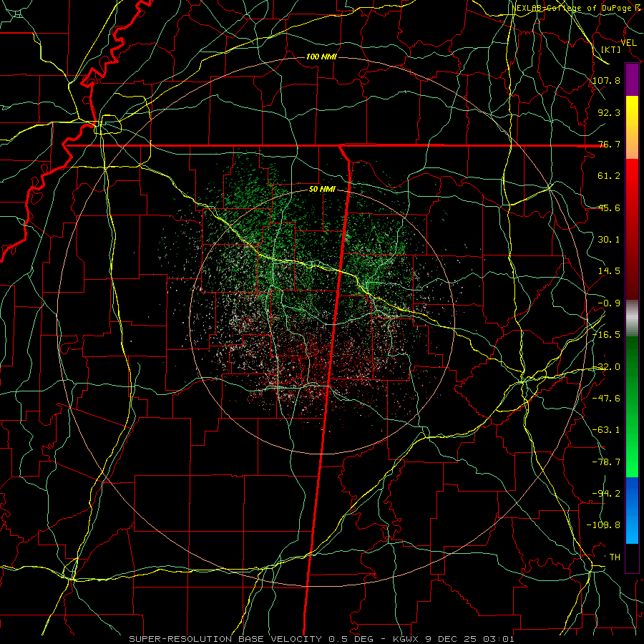
Task: Click the [KT] units label
Action: [x=611, y=49]
